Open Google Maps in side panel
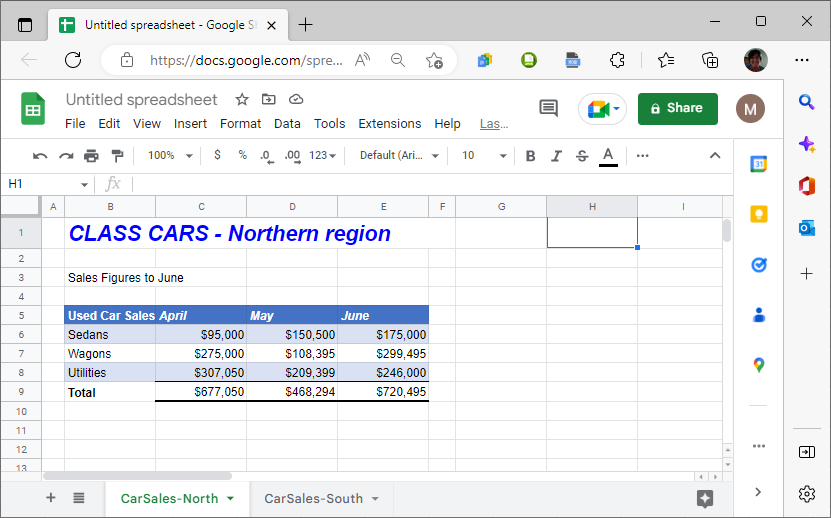This screenshot has width=831, height=518. tap(759, 365)
